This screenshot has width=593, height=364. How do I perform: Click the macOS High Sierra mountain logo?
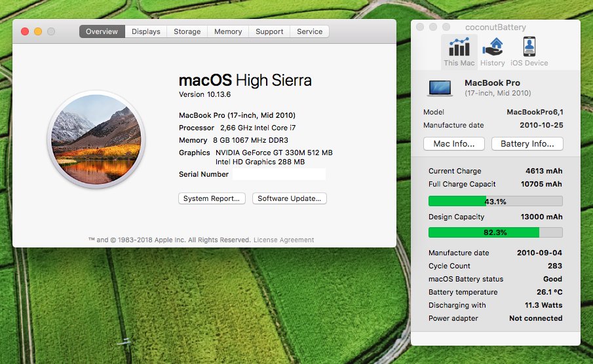96,139
